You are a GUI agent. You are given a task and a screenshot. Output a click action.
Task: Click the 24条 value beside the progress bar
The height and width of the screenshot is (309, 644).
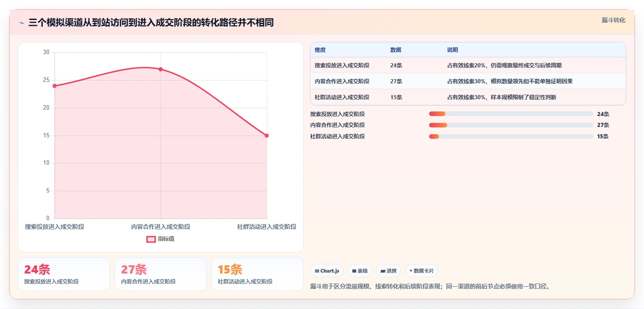[x=603, y=114]
